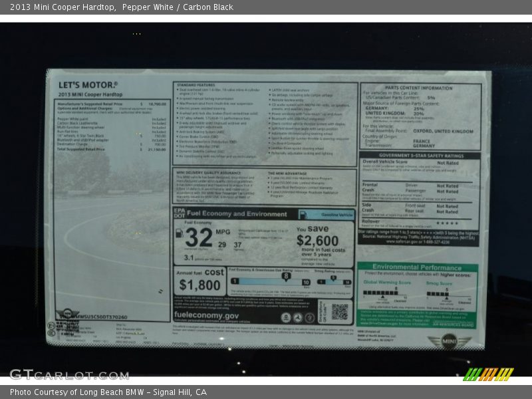
Task: Click the MINI wings emblem above the VIN
Action: pyautogui.click(x=66, y=313)
